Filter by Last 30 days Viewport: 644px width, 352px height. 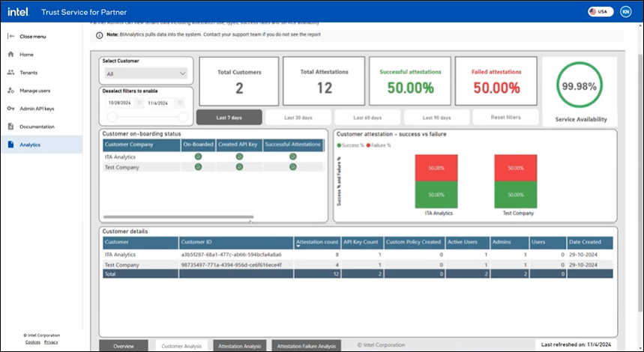click(x=298, y=118)
